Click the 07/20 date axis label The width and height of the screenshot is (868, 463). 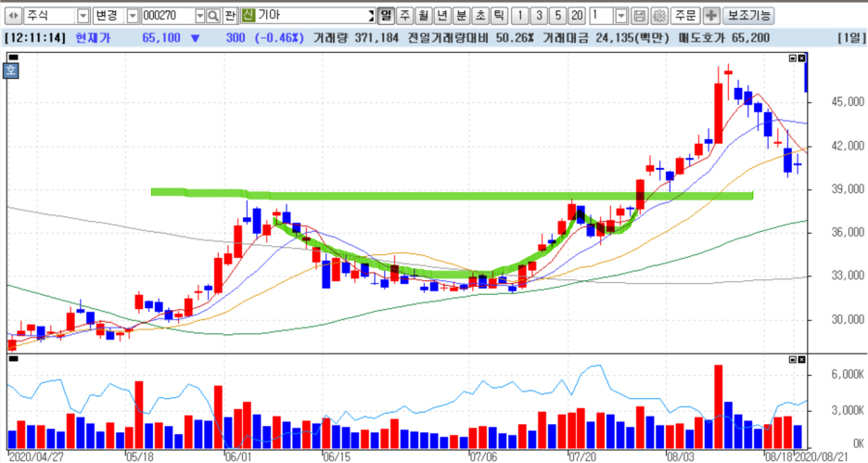click(x=582, y=457)
